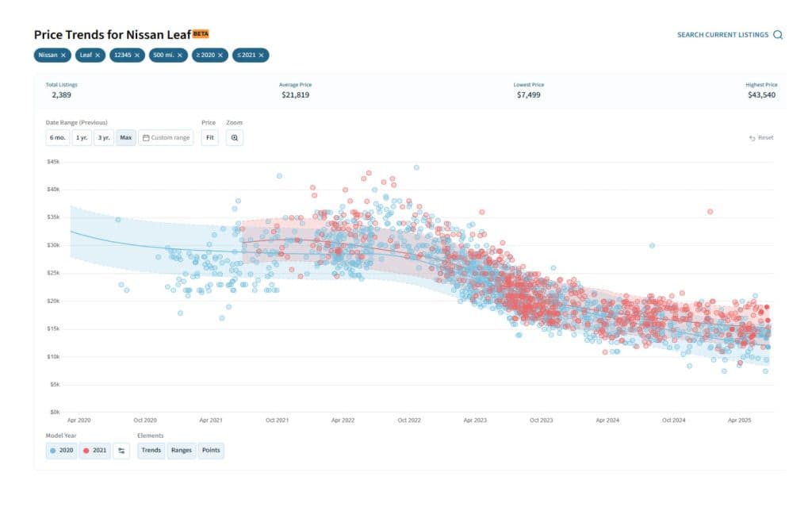812x507 pixels.
Task: Select the 6 mo. date range
Action: click(x=56, y=137)
